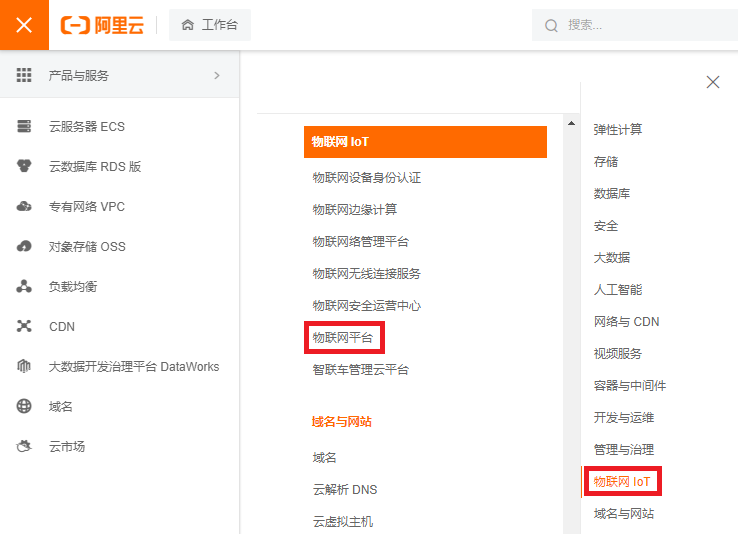Close the product panel with X
This screenshot has height=534, width=738.
(x=713, y=82)
